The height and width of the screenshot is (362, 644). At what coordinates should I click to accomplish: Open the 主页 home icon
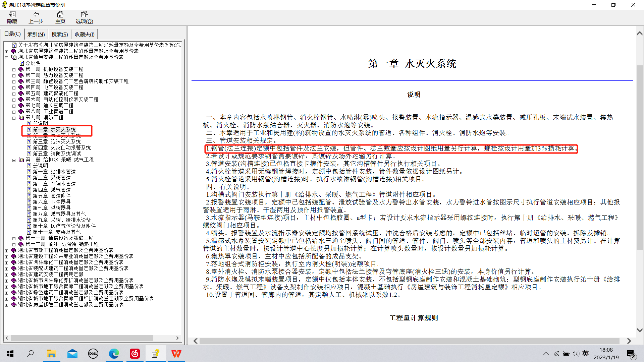point(60,14)
